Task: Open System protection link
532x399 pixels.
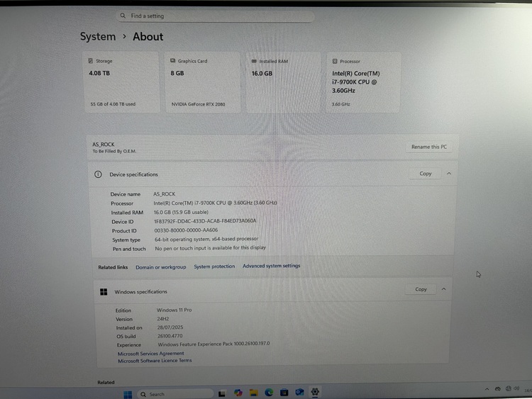Action: 214,266
